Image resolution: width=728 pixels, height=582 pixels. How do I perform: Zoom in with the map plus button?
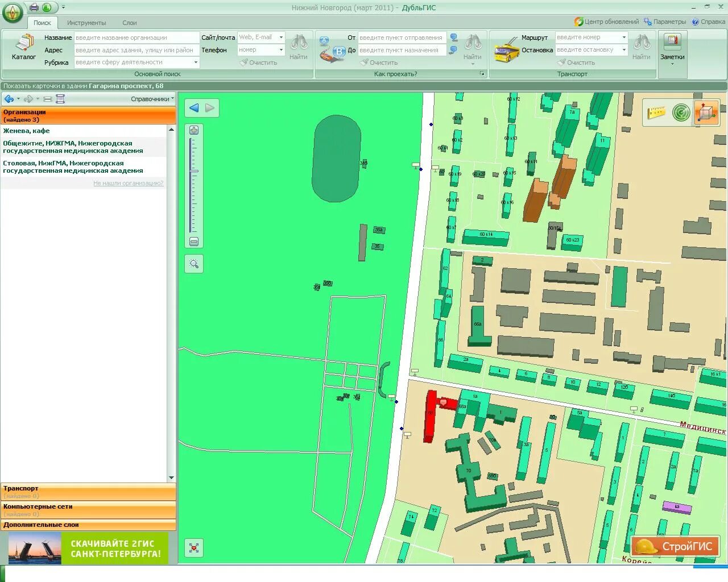point(194,130)
